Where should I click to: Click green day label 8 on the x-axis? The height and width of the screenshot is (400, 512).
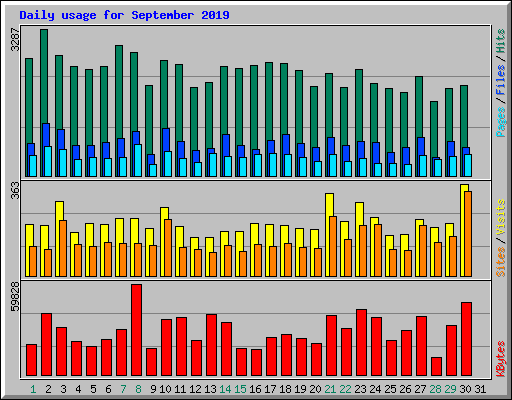coord(138,389)
